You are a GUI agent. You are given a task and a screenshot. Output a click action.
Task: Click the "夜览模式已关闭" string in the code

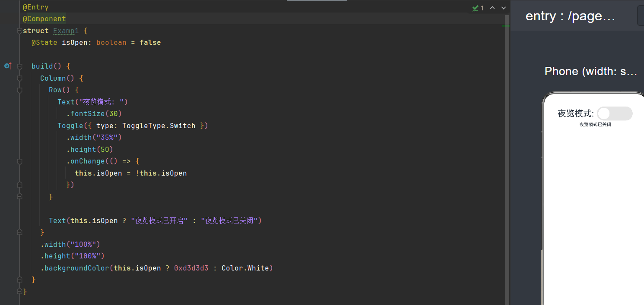click(x=229, y=220)
